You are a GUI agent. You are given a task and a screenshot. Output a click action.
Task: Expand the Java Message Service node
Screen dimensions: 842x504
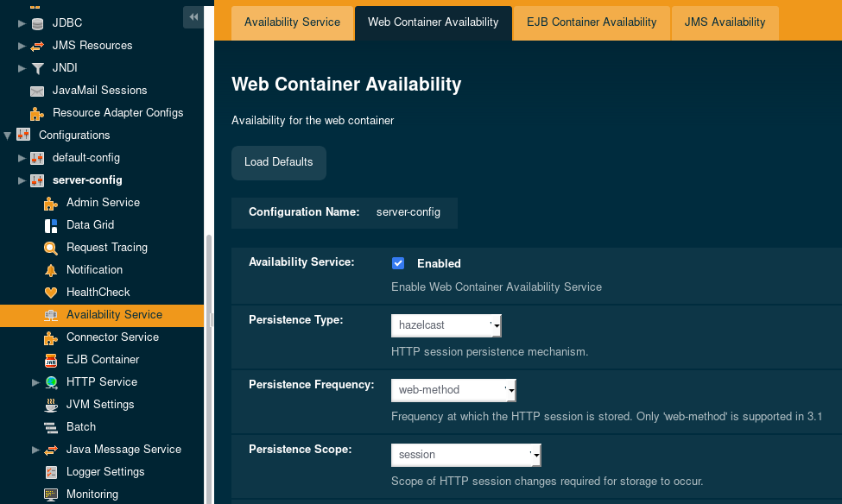click(35, 450)
